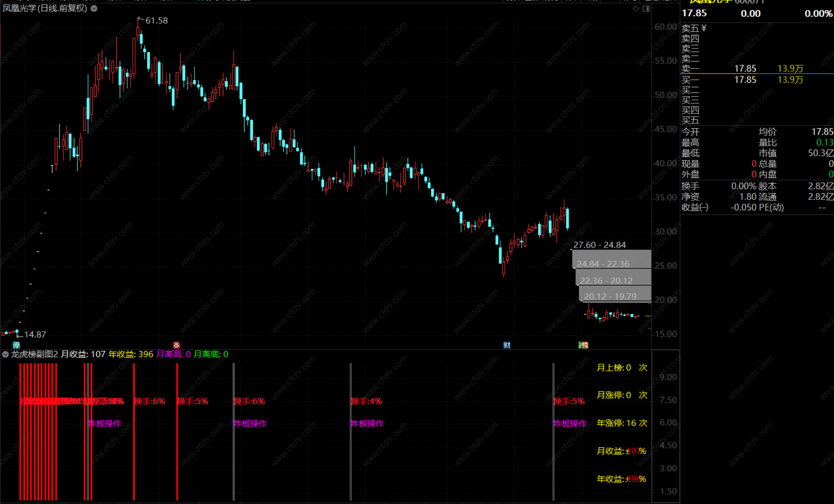
Task: Open the 凤凰光学 chart title dropdown arrow
Action: pos(94,8)
